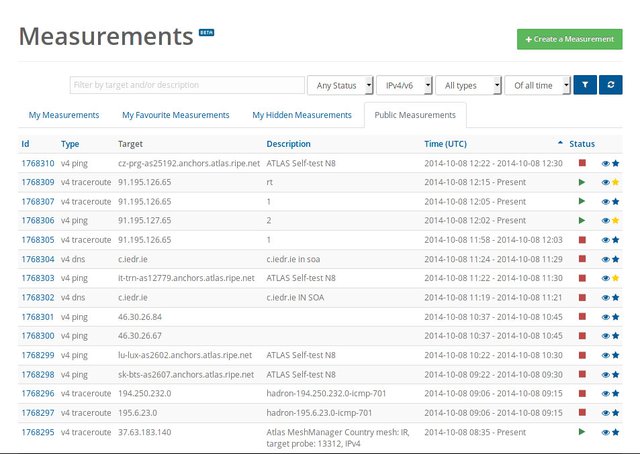
Task: Click red stopped status icon for 1768310
Action: point(582,163)
